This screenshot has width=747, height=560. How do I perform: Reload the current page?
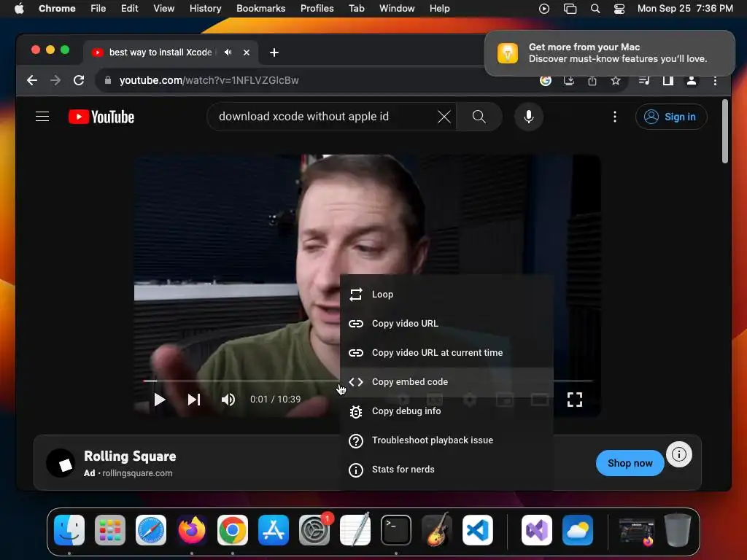79,80
